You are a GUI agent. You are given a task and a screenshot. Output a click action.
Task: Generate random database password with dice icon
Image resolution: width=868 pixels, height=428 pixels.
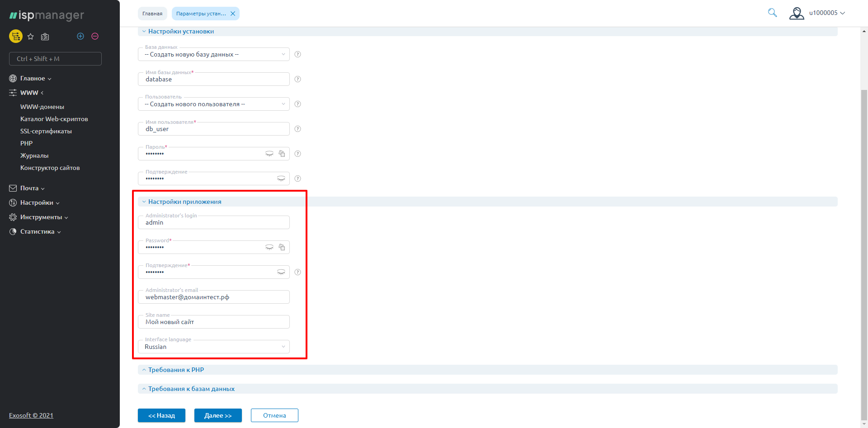[282, 154]
